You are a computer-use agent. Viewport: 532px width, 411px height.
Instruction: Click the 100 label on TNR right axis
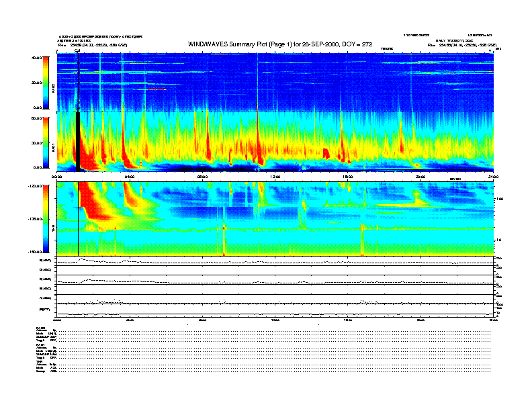pyautogui.click(x=500, y=199)
